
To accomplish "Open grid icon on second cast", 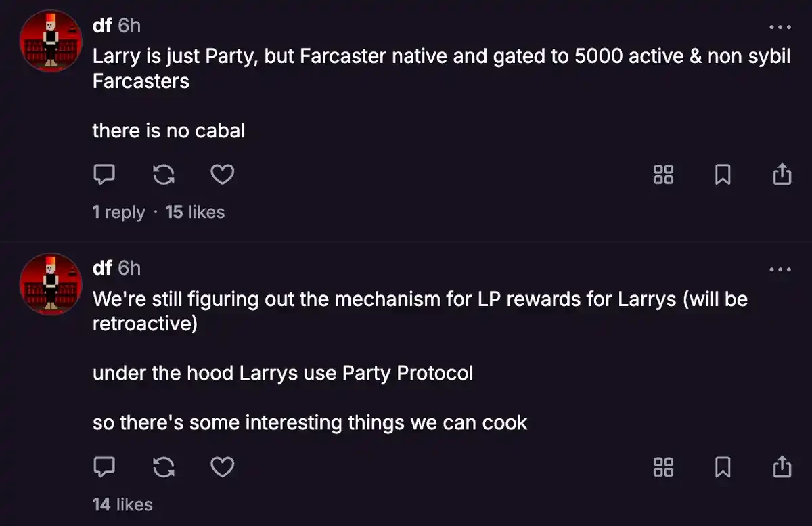I will 663,467.
